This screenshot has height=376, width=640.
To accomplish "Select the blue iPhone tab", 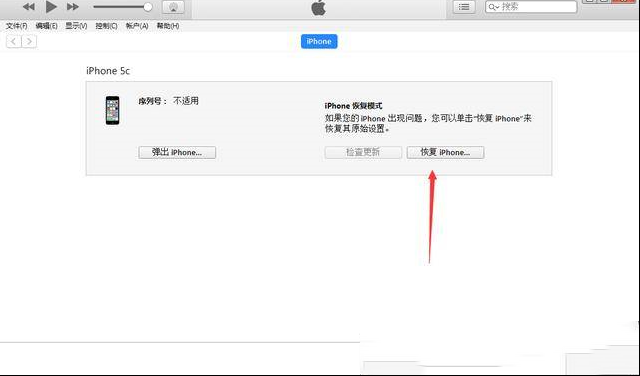I will 319,41.
